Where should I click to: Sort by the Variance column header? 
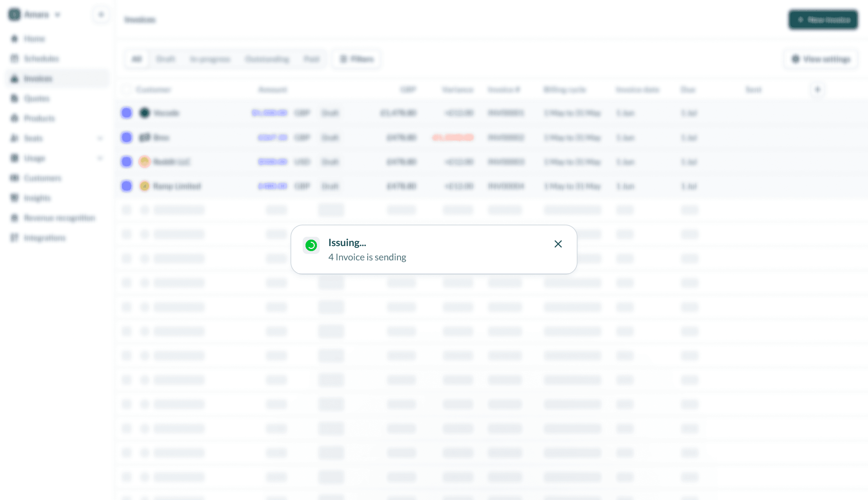click(x=458, y=90)
